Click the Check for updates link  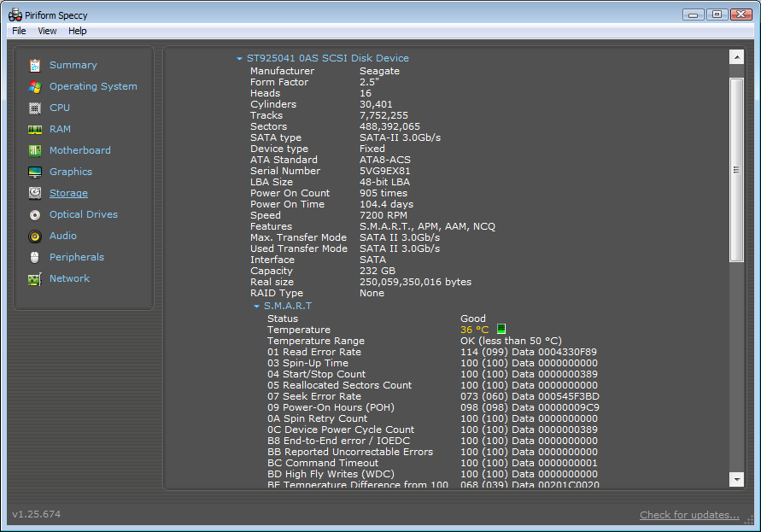tap(689, 515)
